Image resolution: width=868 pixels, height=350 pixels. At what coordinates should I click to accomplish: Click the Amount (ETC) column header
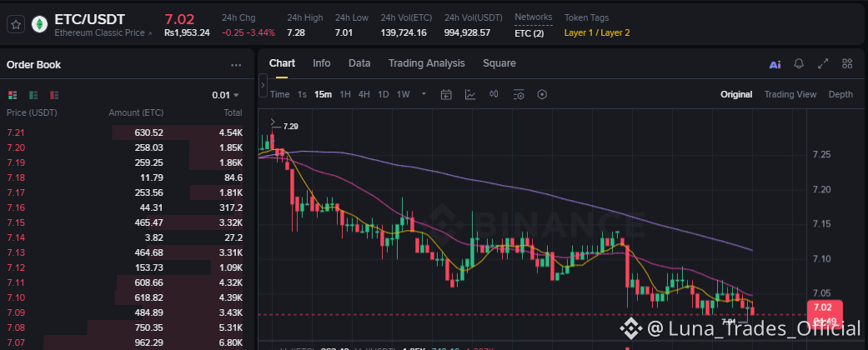pos(136,112)
